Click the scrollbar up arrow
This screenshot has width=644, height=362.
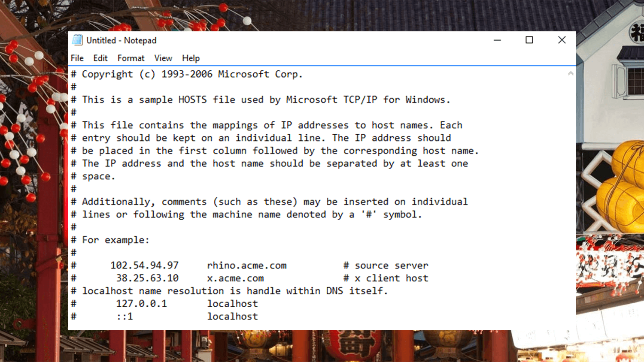(x=571, y=73)
